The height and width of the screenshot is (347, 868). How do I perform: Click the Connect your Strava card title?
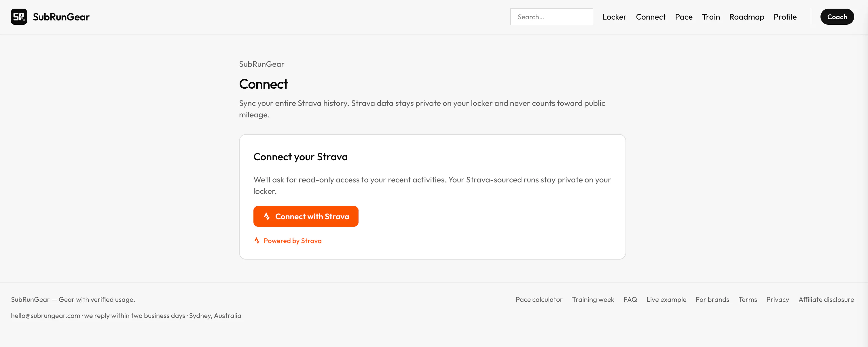[x=300, y=157]
